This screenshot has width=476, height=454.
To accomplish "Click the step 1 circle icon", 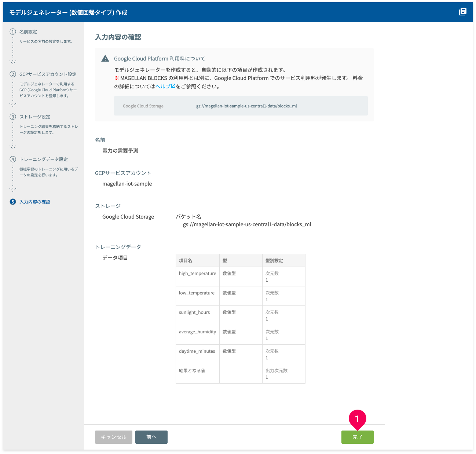I will click(x=13, y=32).
